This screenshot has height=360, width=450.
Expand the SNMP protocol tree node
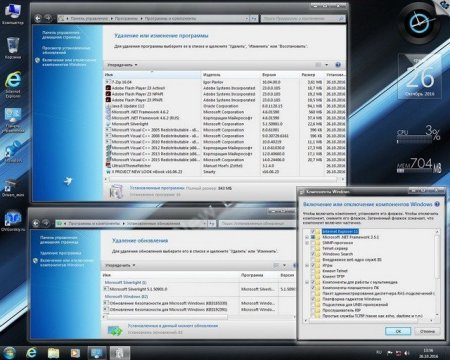(307, 243)
